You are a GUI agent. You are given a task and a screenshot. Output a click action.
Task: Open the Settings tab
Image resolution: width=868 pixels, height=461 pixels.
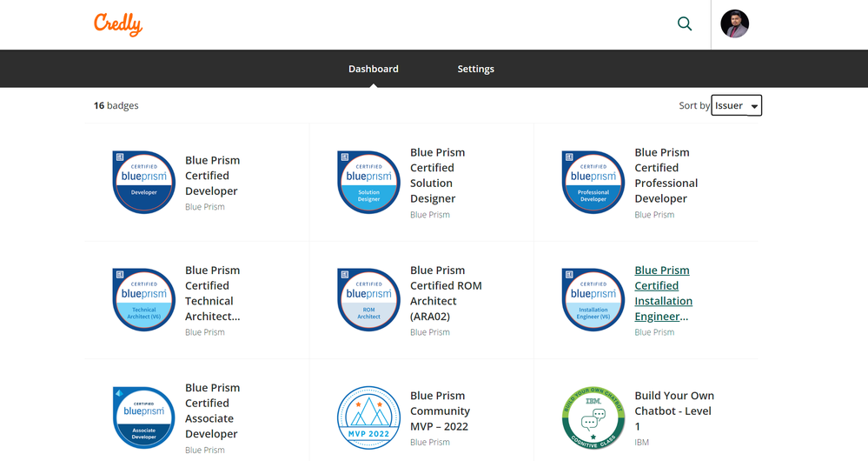[x=475, y=69]
